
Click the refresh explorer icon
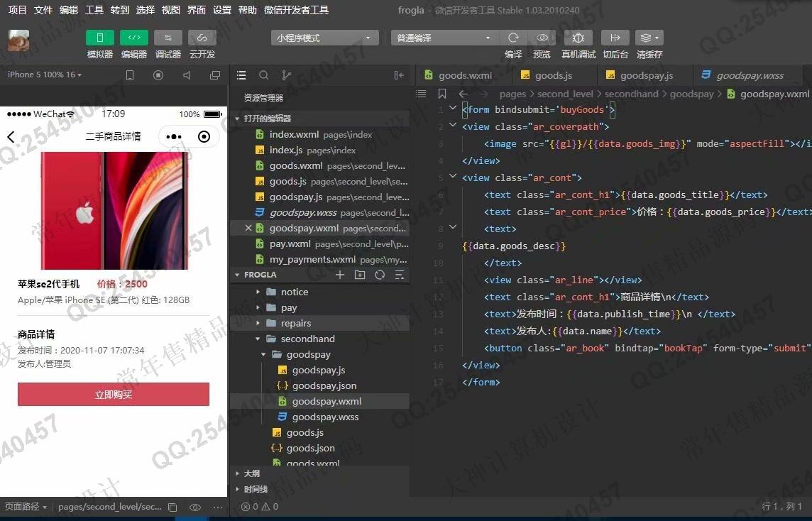380,275
